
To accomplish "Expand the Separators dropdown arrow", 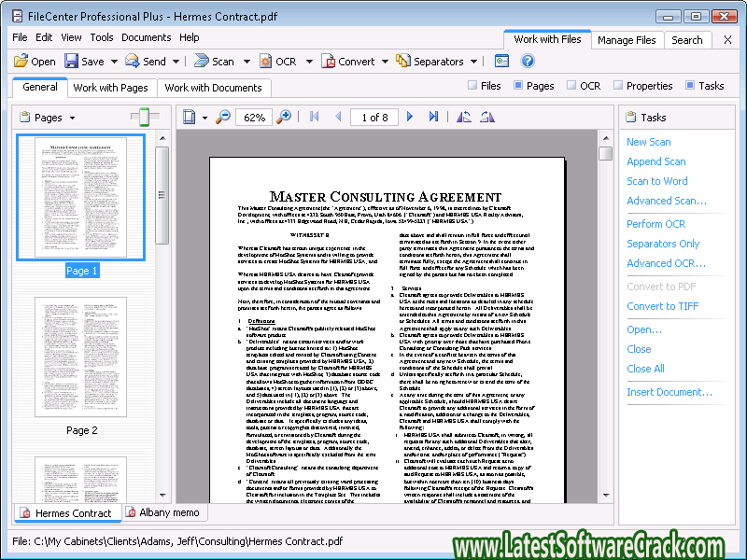I will tap(472, 62).
